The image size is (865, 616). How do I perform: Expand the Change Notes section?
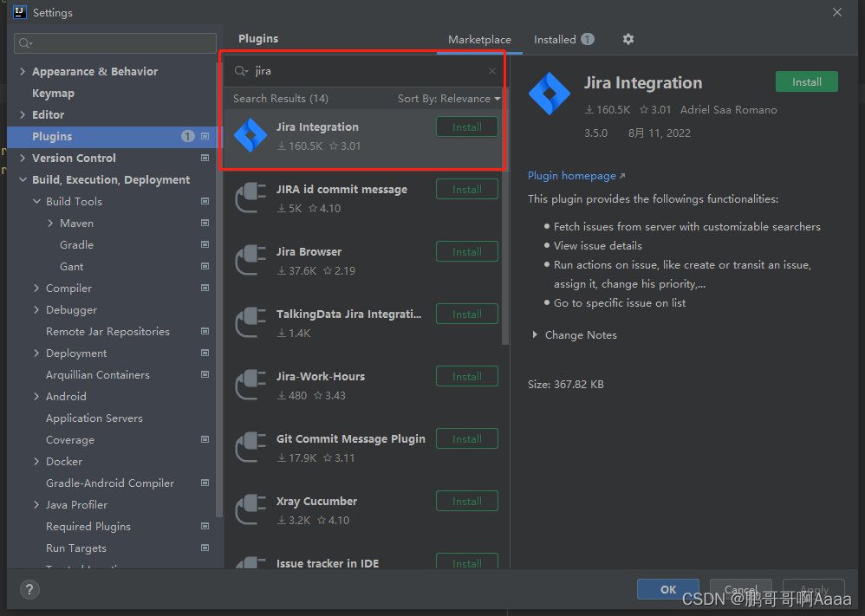(x=535, y=334)
